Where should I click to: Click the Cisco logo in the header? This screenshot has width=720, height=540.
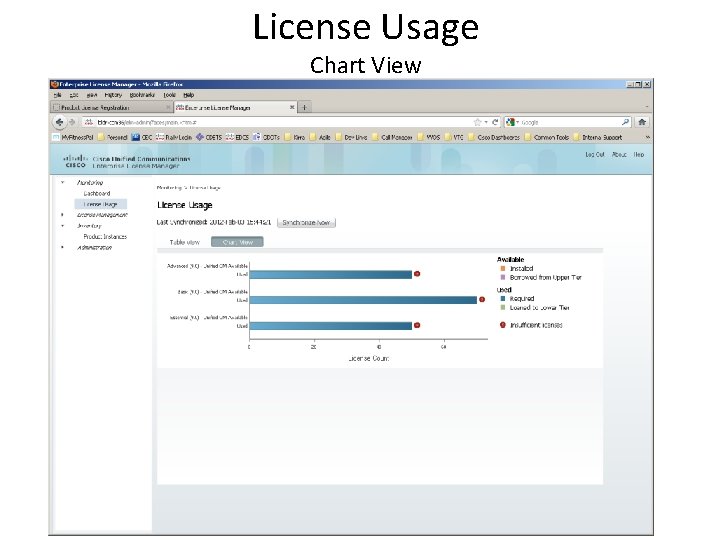[x=75, y=161]
